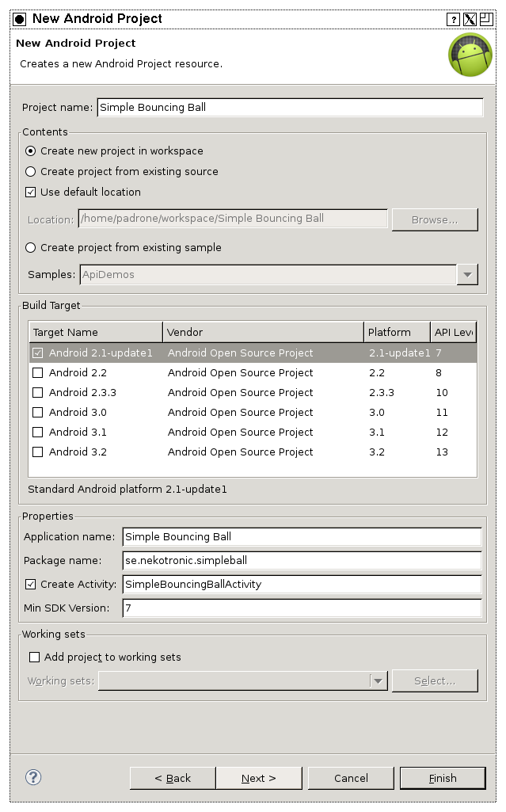Click the title bar help button
Viewport: 506px width, 812px height.
[453, 20]
